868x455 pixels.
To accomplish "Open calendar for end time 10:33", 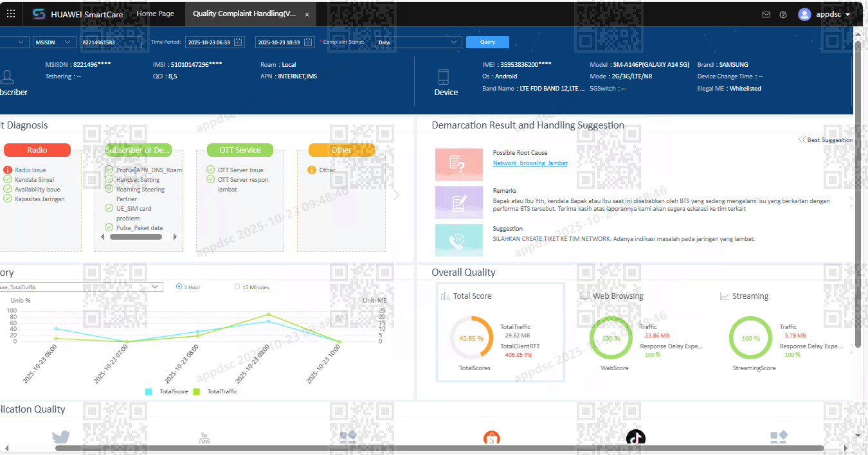I will tap(308, 42).
